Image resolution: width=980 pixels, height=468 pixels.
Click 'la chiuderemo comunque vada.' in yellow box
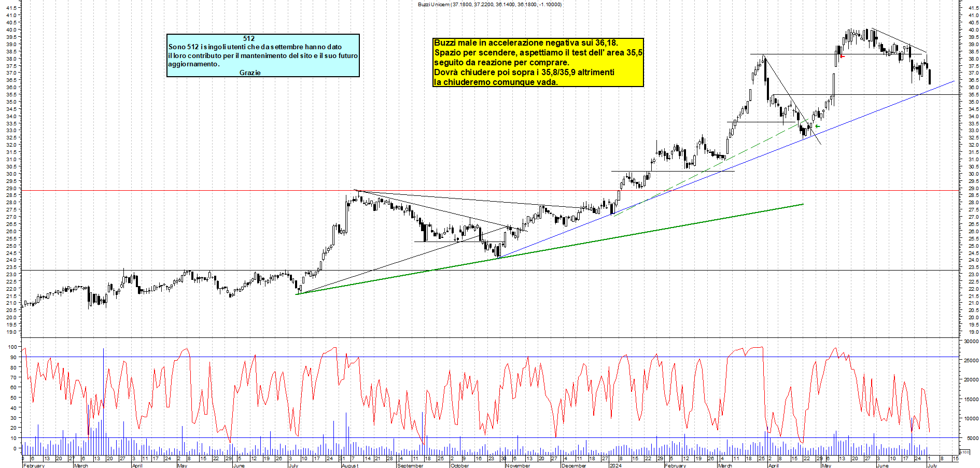[496, 82]
